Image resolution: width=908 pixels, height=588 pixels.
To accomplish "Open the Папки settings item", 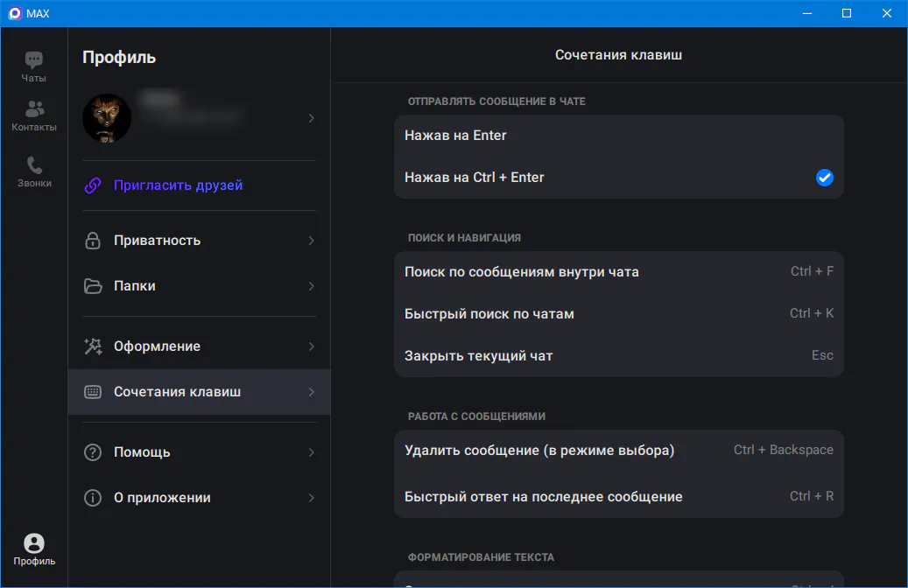I will click(x=200, y=286).
